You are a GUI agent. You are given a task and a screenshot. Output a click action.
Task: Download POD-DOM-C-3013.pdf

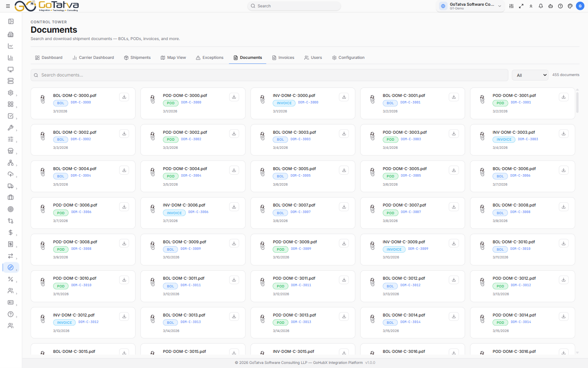click(344, 316)
